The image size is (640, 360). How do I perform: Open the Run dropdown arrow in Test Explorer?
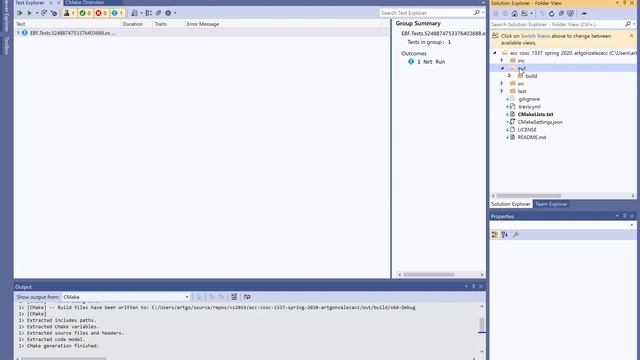36,13
